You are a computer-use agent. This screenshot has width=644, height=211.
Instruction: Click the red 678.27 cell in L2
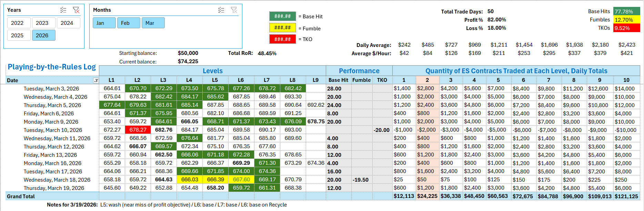pos(138,130)
